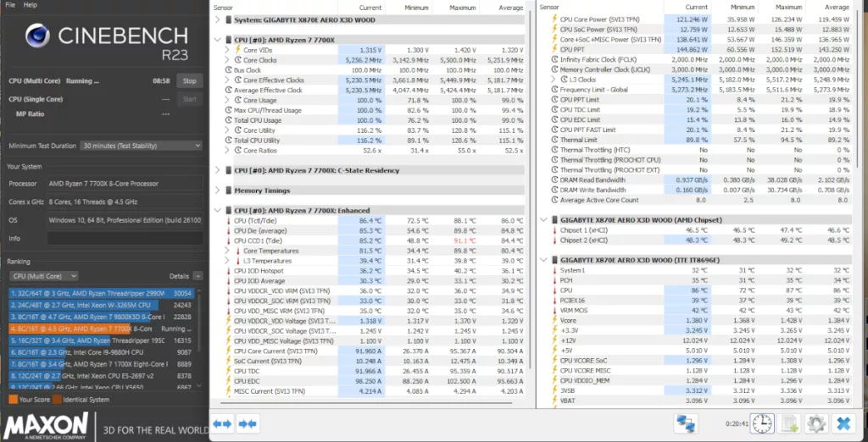Select the Intel Core i9-9880H ranking entry
Screen dimensions: 868x442
[x=101, y=352]
